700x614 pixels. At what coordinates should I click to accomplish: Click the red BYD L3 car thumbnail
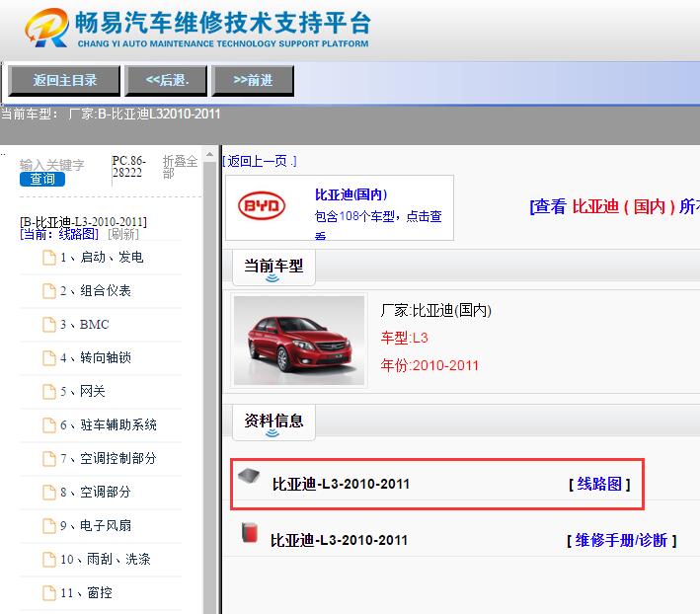299,341
